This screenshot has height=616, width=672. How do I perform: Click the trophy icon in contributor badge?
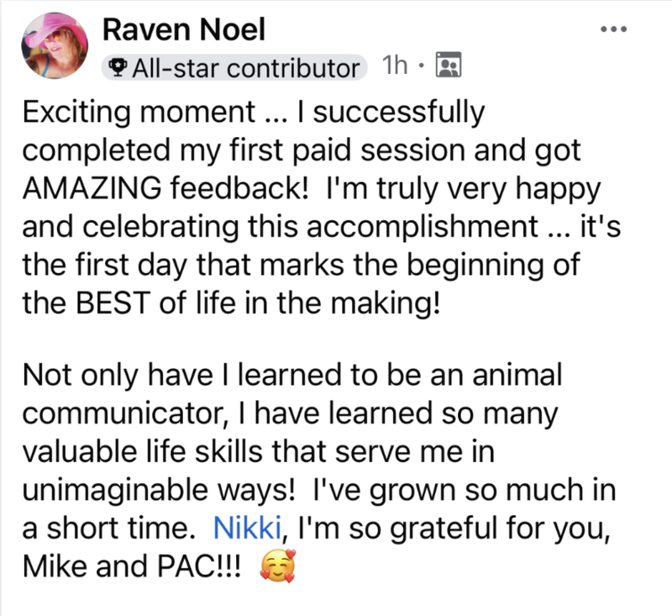(117, 67)
